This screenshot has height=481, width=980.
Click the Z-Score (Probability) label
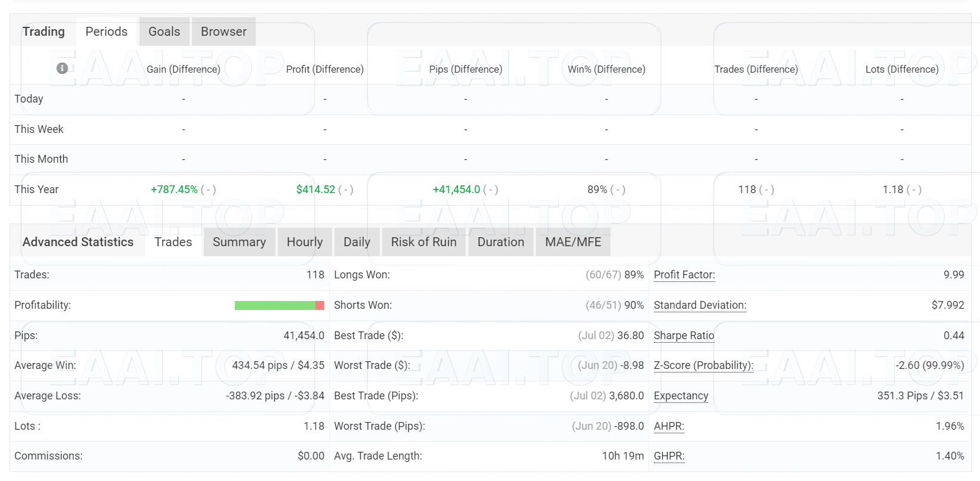[x=703, y=365]
